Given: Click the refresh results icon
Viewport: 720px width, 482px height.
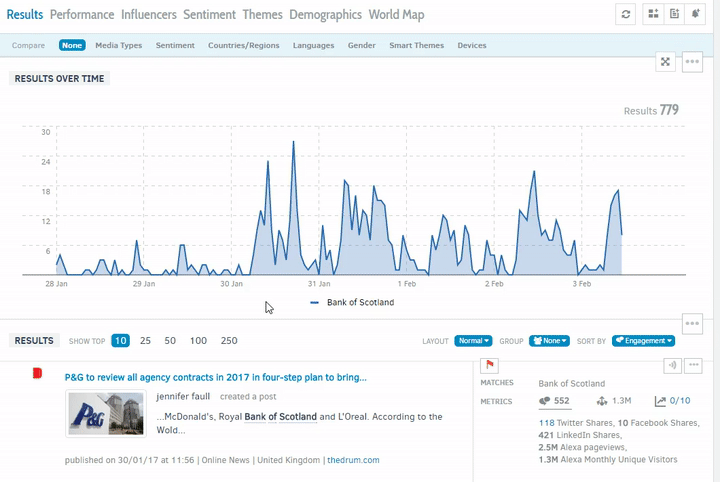Looking at the screenshot, I should (x=627, y=14).
